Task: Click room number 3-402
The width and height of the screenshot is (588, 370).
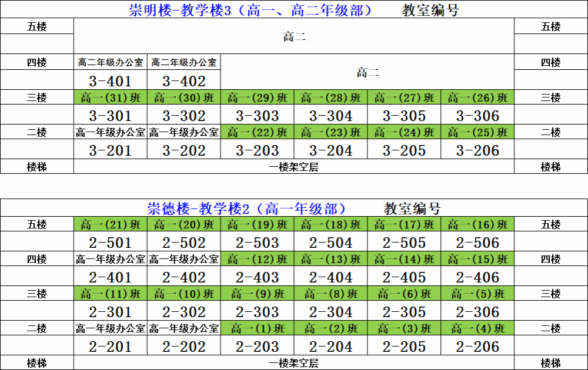Action: click(x=184, y=81)
